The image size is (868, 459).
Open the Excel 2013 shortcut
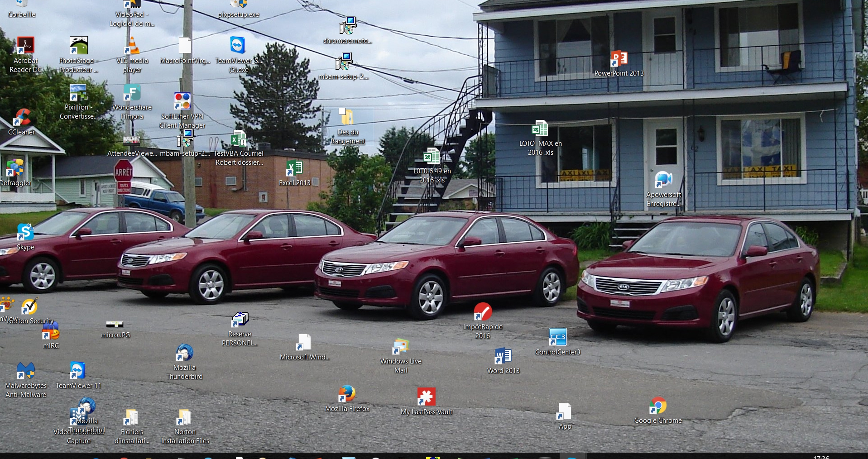pos(294,169)
